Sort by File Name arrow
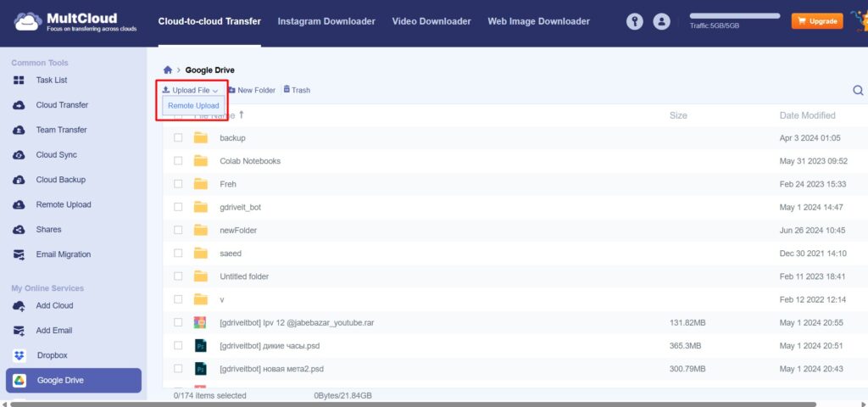Screen dimensions: 868x407 (x=242, y=114)
